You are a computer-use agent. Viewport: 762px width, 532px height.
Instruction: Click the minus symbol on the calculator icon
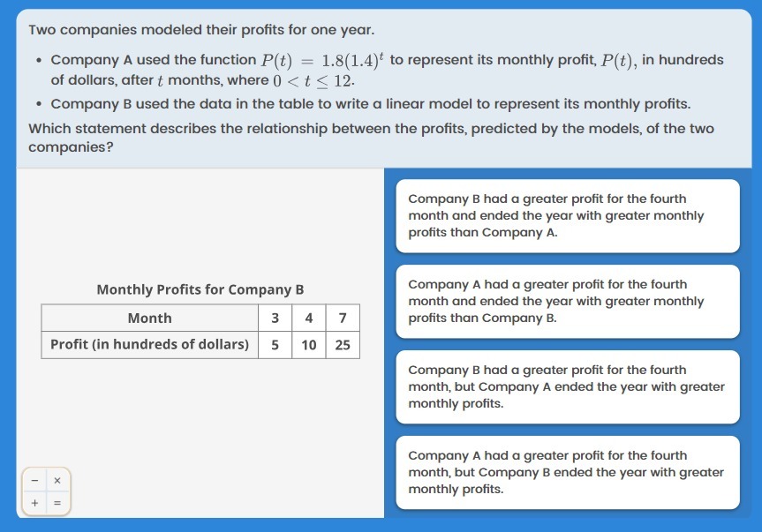click(34, 481)
